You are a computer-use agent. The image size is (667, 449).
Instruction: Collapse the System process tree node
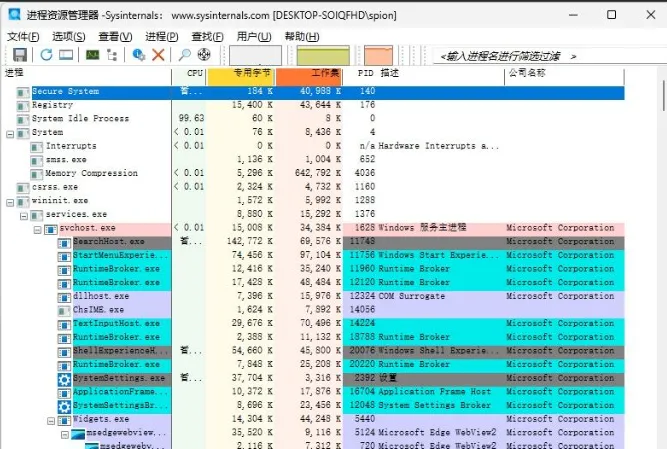(x=10, y=134)
